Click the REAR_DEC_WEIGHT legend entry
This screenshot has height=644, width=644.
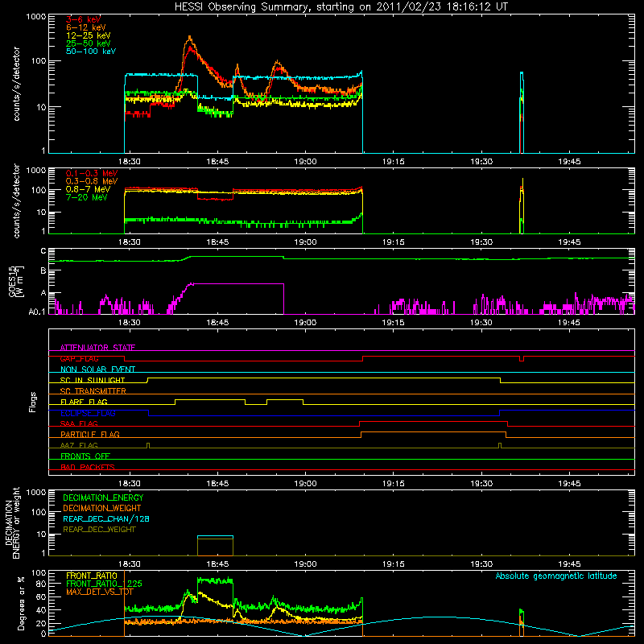click(x=99, y=530)
